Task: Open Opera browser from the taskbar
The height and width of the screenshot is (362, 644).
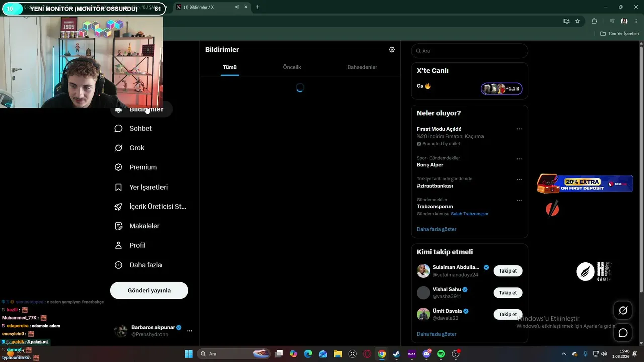Action: (x=367, y=354)
